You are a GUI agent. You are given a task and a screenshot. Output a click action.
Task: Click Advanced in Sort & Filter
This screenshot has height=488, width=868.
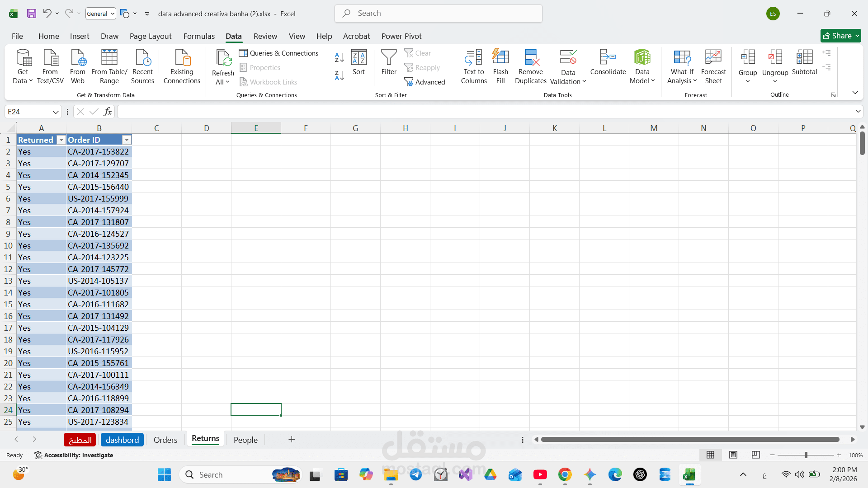coord(425,82)
